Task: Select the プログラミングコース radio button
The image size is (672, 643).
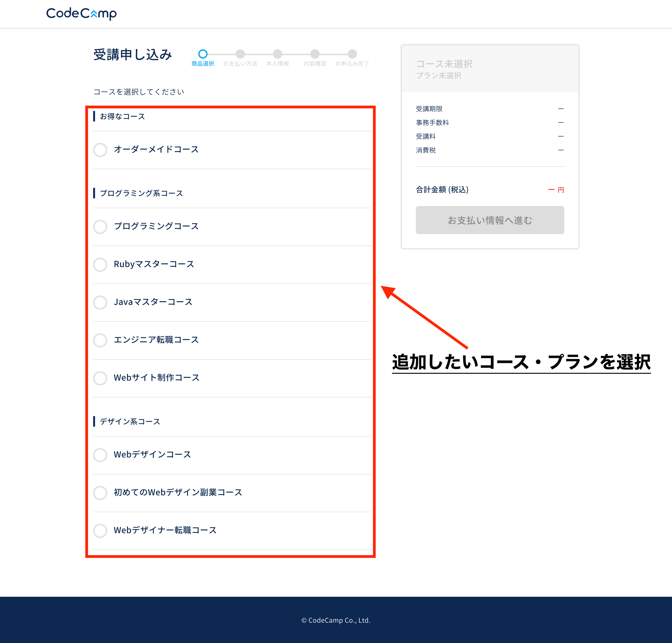Action: pyautogui.click(x=100, y=227)
